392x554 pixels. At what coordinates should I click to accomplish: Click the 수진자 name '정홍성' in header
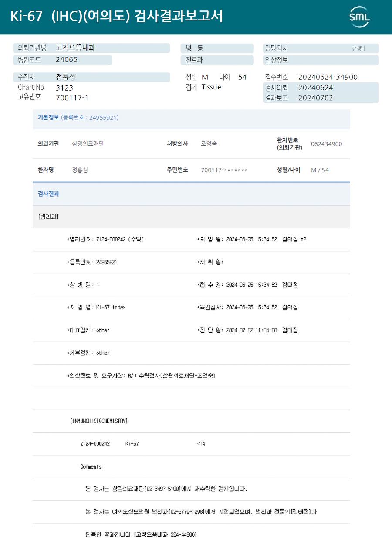(x=66, y=77)
